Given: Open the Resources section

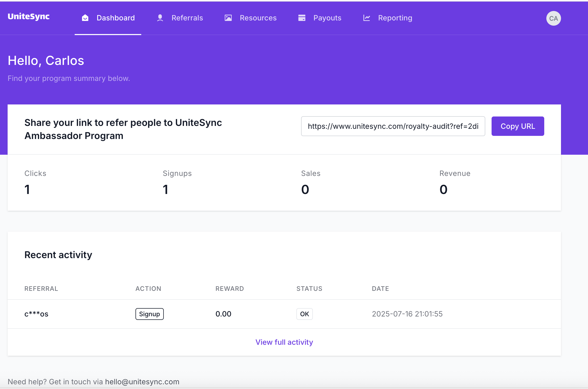Looking at the screenshot, I should 258,18.
